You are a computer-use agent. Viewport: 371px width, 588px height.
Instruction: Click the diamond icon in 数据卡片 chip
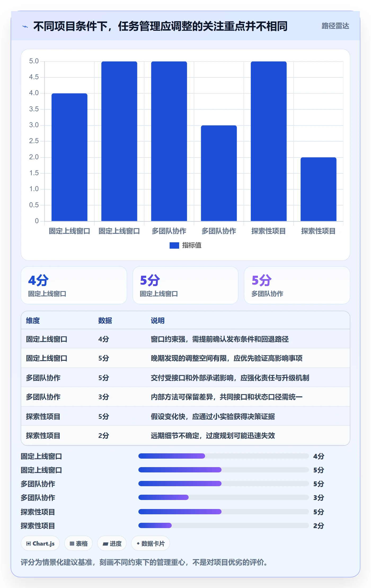click(138, 543)
